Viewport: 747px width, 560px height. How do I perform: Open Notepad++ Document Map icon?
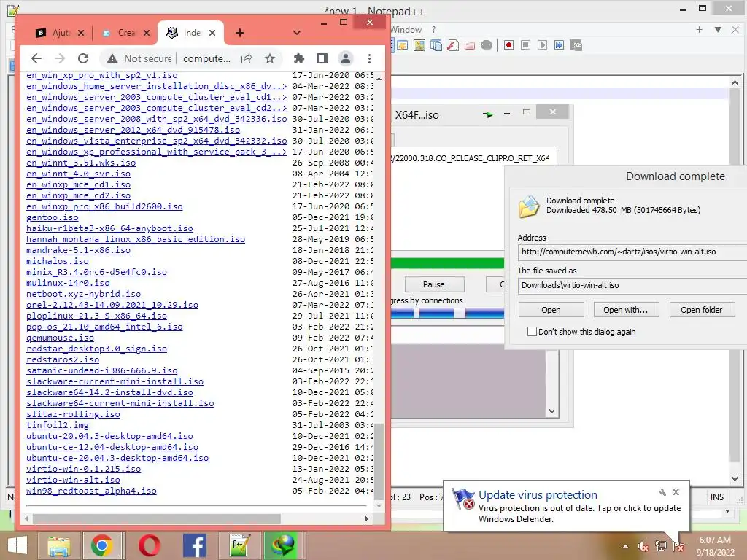(x=419, y=45)
